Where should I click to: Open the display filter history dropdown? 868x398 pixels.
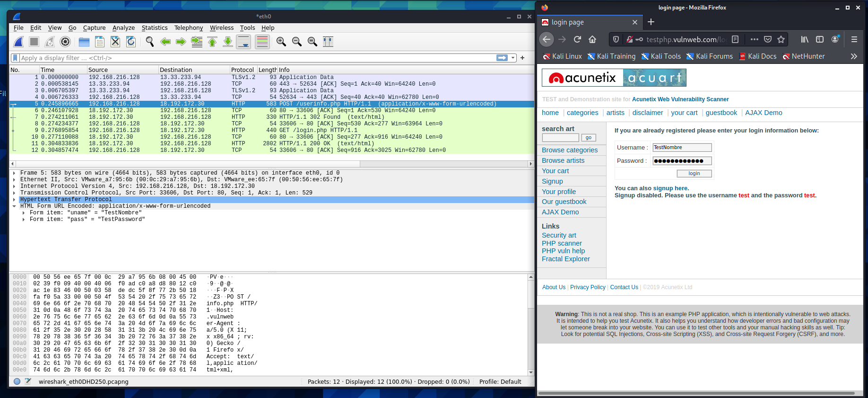(513, 58)
